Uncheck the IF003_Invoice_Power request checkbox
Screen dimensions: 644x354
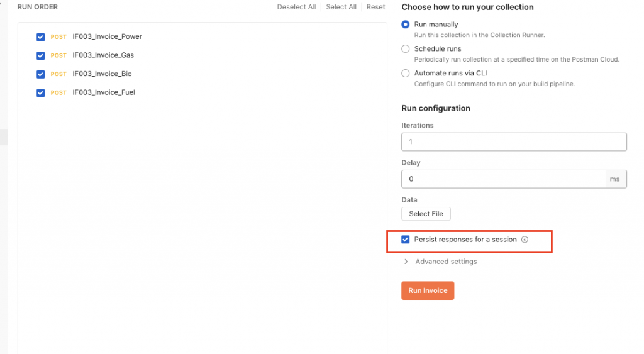point(41,37)
